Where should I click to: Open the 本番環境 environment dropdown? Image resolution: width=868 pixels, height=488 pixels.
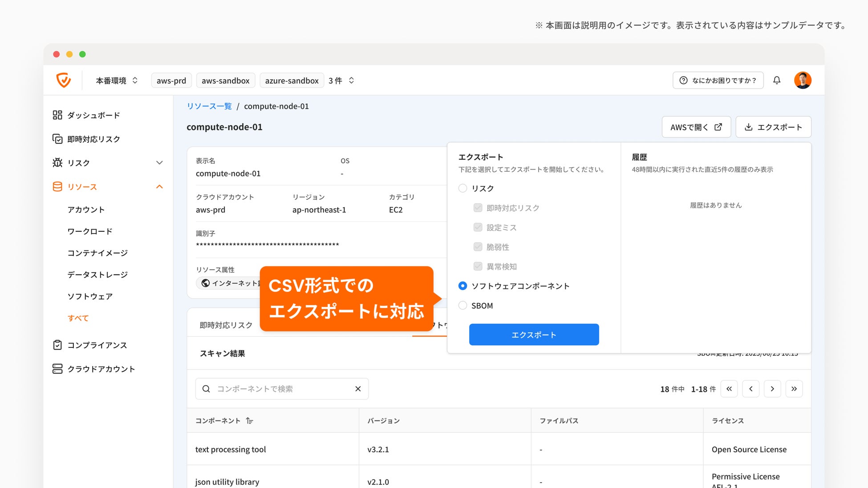(x=117, y=81)
